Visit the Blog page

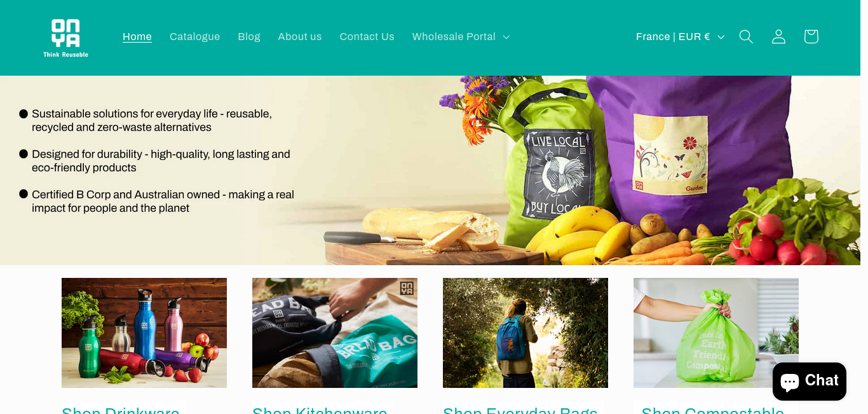249,37
